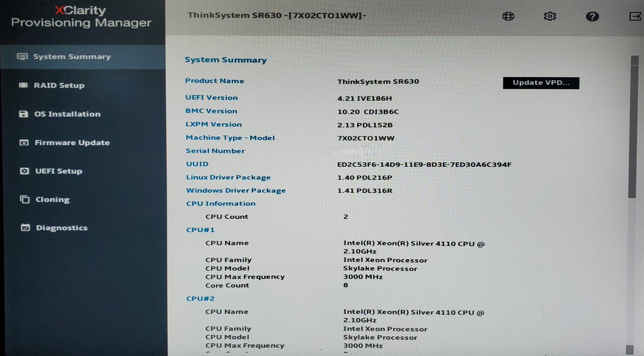Click the UEFI Version label

point(211,98)
